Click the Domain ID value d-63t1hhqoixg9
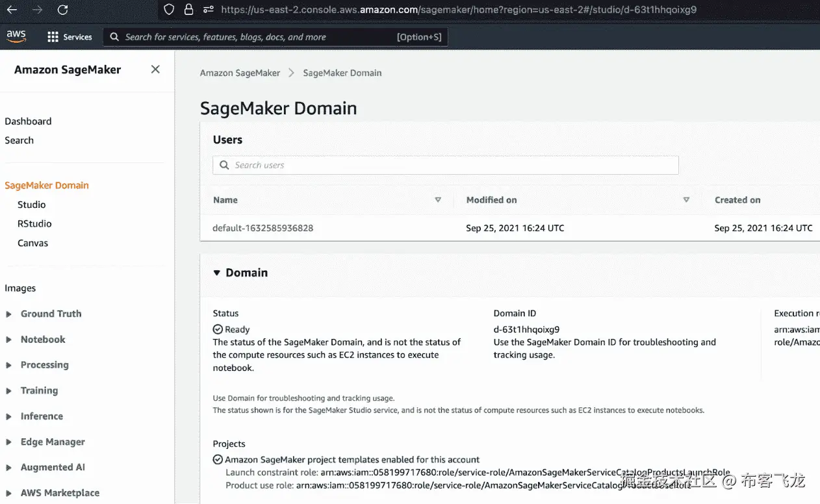 point(526,329)
